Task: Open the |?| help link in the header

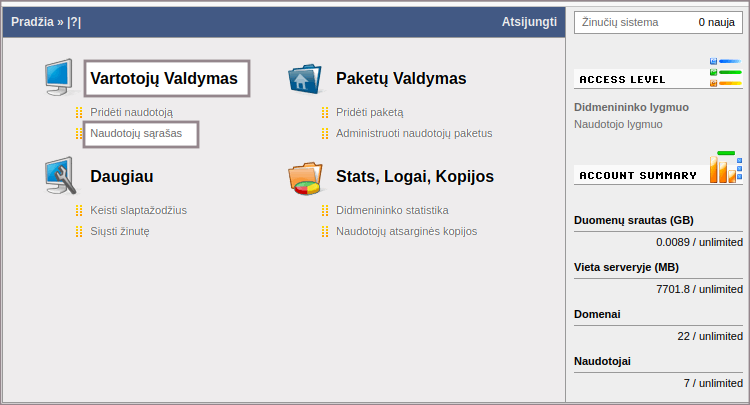Action: 74,21
